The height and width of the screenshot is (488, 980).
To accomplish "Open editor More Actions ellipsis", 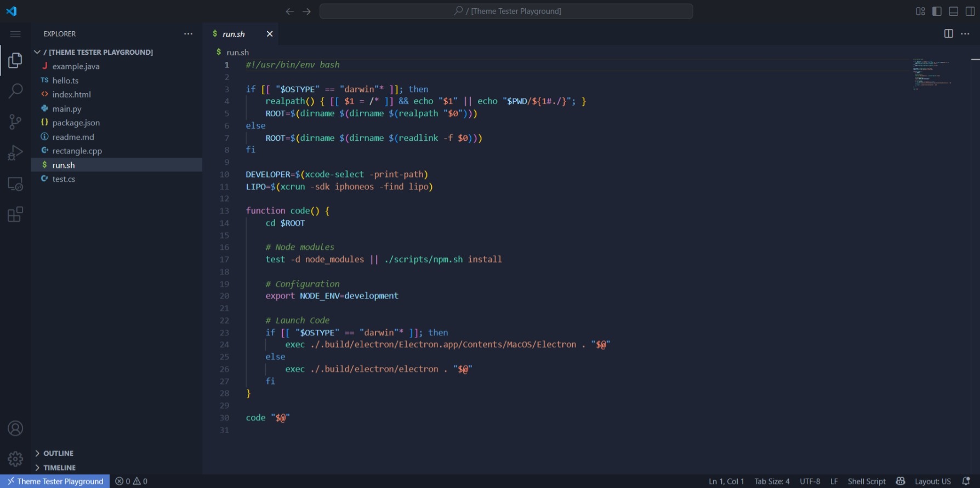I will click(x=965, y=34).
